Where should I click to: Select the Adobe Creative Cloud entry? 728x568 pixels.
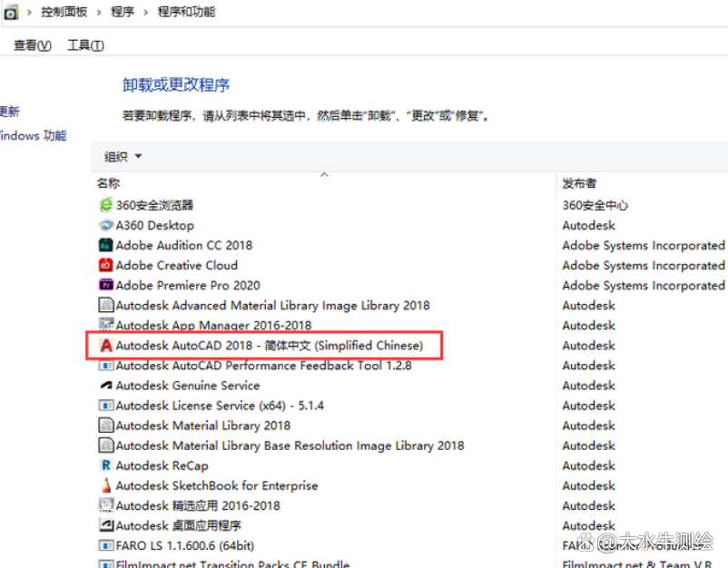pyautogui.click(x=176, y=265)
